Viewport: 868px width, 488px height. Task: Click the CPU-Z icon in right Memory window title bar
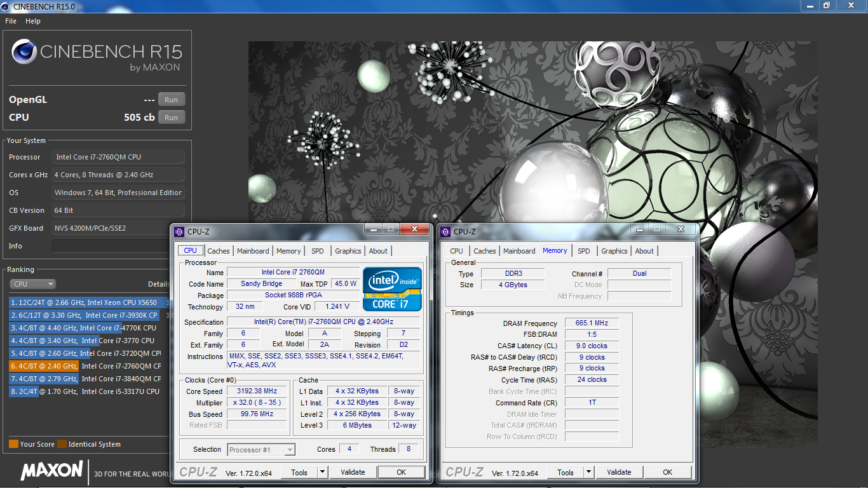[x=445, y=232]
